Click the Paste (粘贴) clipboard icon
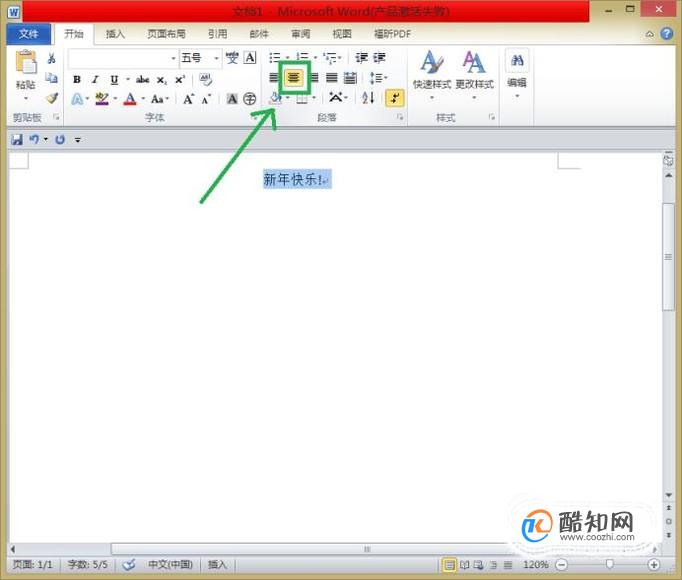Viewport: 682px width, 580px height. (26, 62)
